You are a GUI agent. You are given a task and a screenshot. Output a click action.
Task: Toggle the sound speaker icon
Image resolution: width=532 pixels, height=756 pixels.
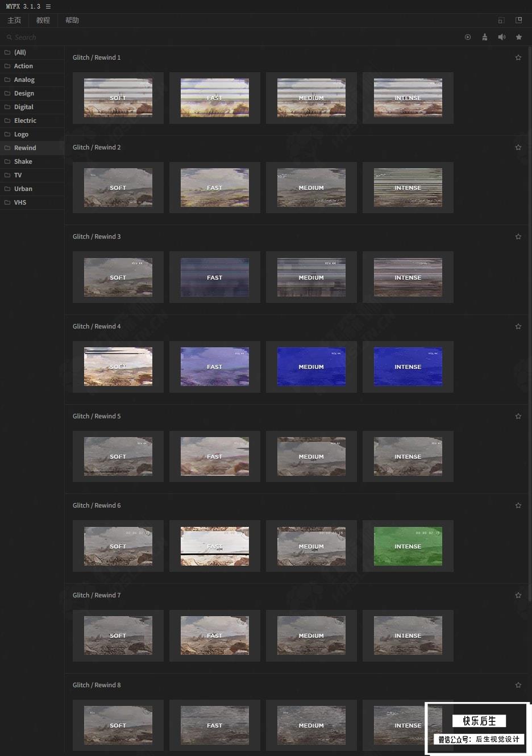(502, 37)
